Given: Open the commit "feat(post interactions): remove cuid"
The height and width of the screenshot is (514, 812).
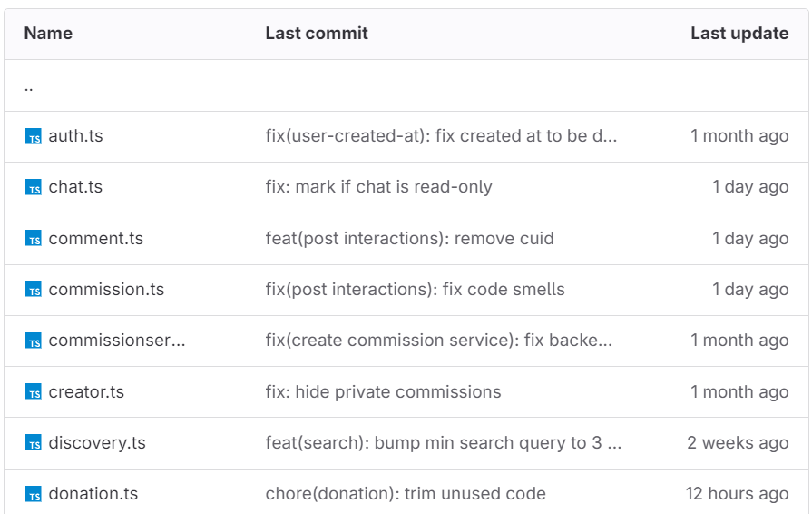Looking at the screenshot, I should [x=409, y=239].
